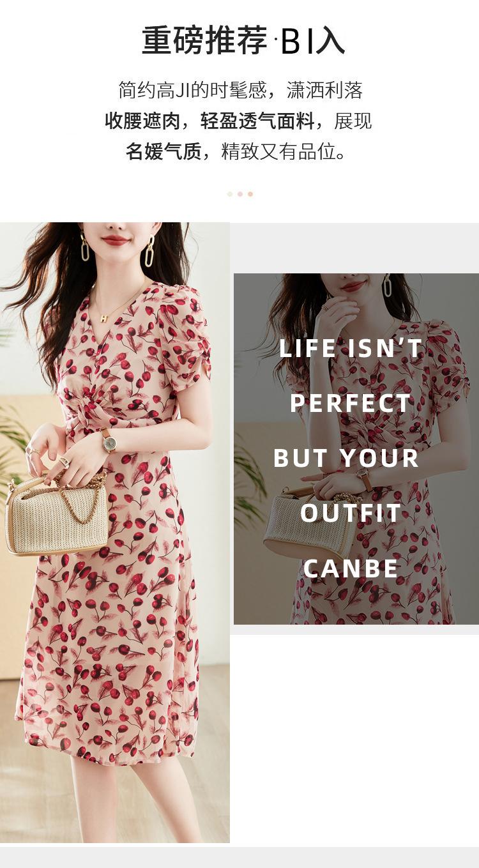Click the 重磅推荐 headline text
This screenshot has width=479, height=868.
pos(204,40)
